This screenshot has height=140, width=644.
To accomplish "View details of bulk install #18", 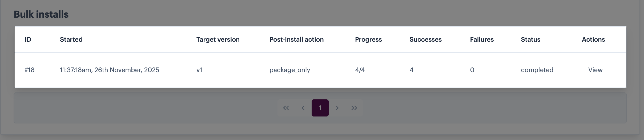I will point(595,70).
